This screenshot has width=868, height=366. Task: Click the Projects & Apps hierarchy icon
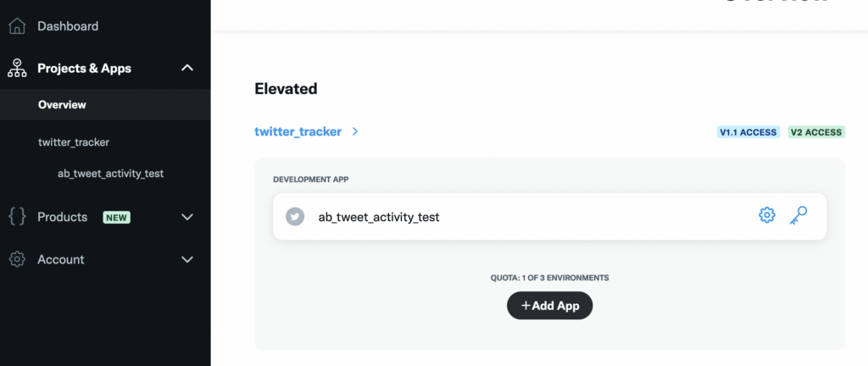17,68
